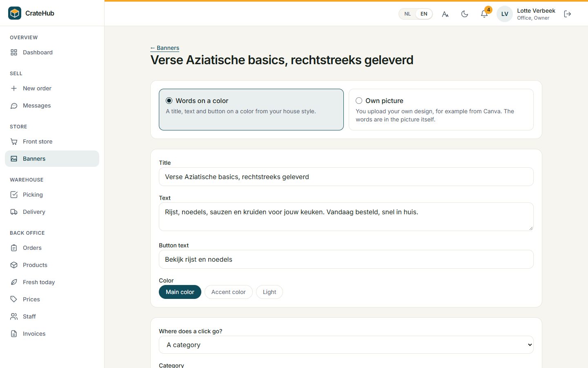The width and height of the screenshot is (588, 368).
Task: Go back via the Banners link
Action: click(x=165, y=48)
